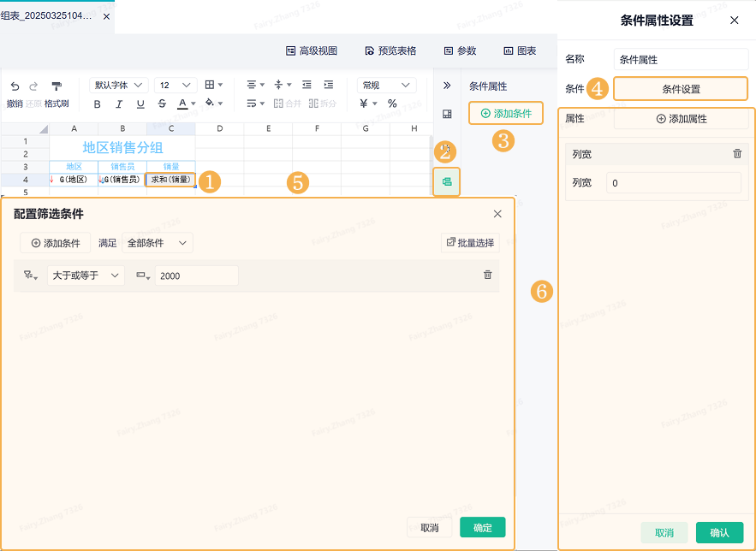756x551 pixels.
Task: Select cell G(地区)
Action: pos(74,180)
